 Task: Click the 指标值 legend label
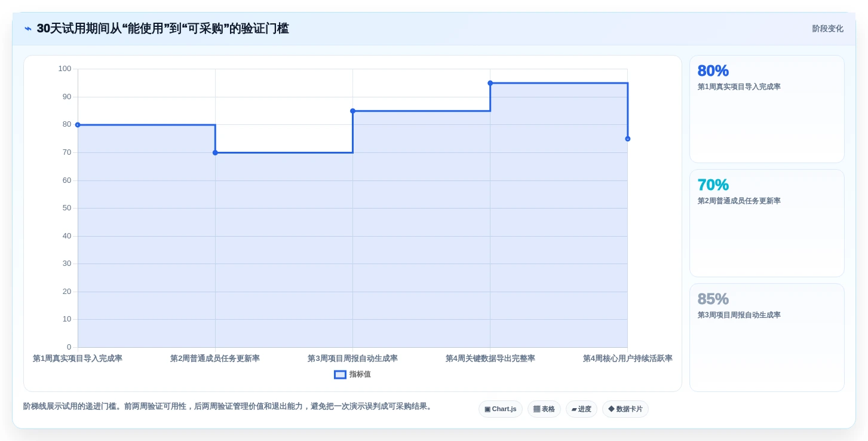(360, 375)
